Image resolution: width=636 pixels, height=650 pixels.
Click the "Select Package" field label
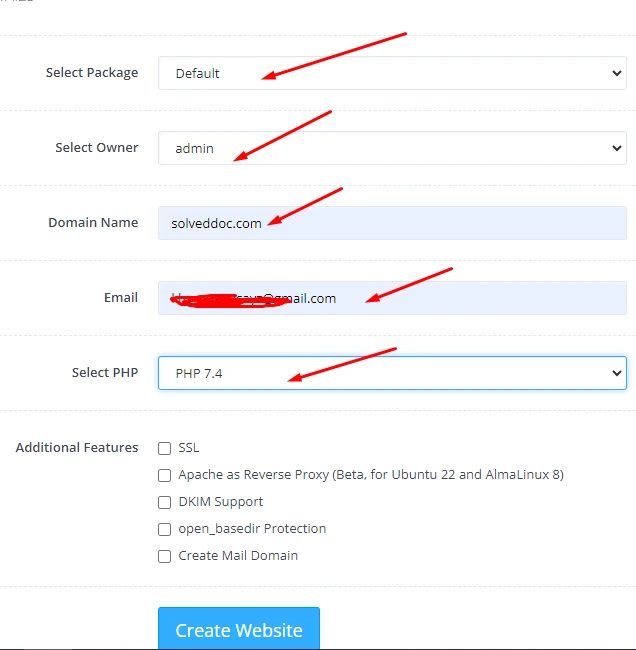pyautogui.click(x=92, y=73)
